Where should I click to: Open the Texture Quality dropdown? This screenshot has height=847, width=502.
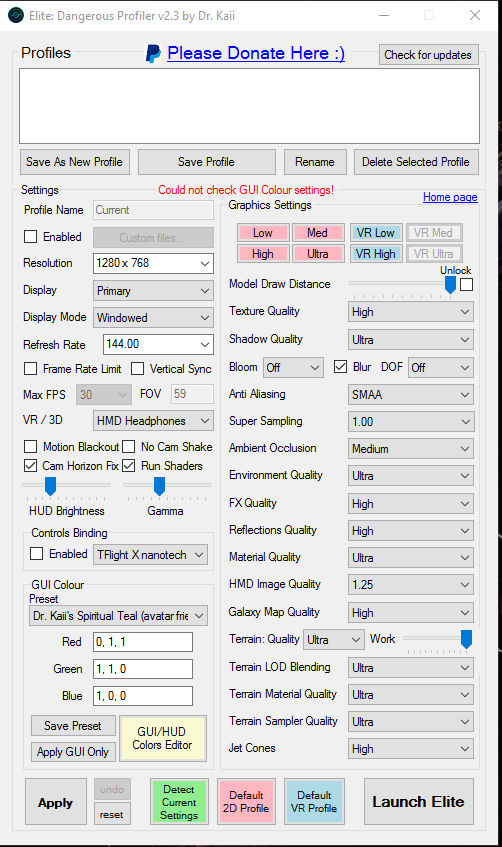coord(411,312)
